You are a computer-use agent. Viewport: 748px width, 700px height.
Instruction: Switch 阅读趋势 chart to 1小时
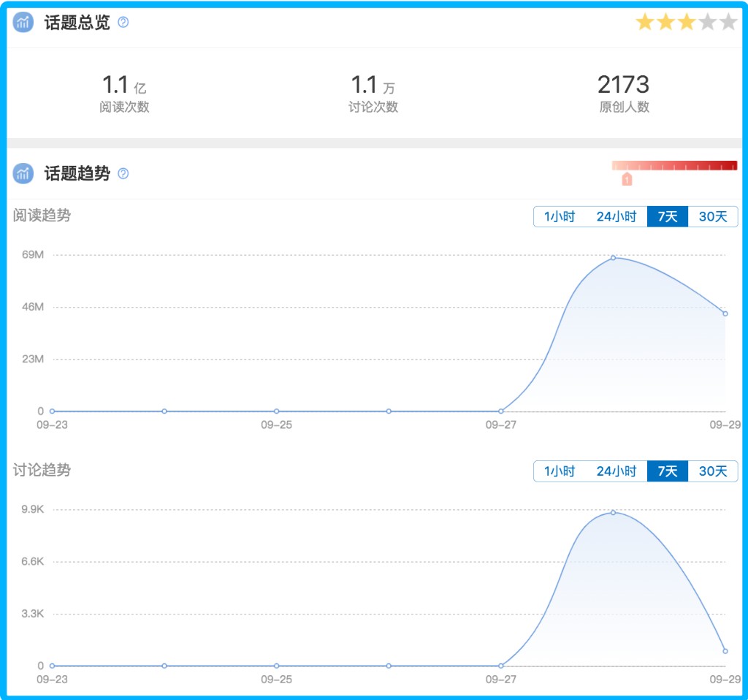tap(560, 217)
